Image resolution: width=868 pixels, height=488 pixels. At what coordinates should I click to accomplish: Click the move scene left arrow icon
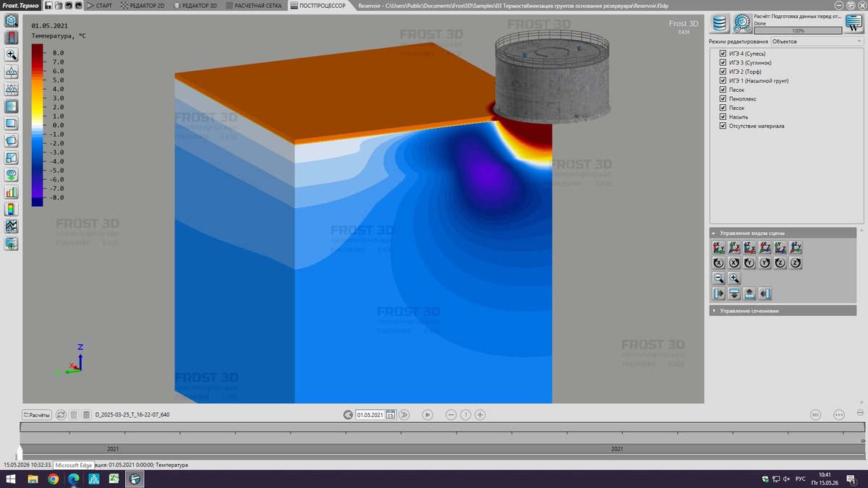[765, 294]
